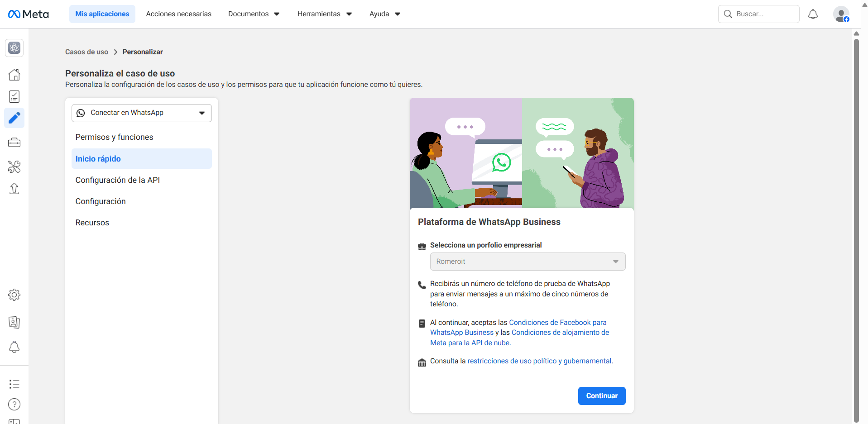
Task: Open restricciones de uso político y gubernamental link
Action: (x=539, y=361)
